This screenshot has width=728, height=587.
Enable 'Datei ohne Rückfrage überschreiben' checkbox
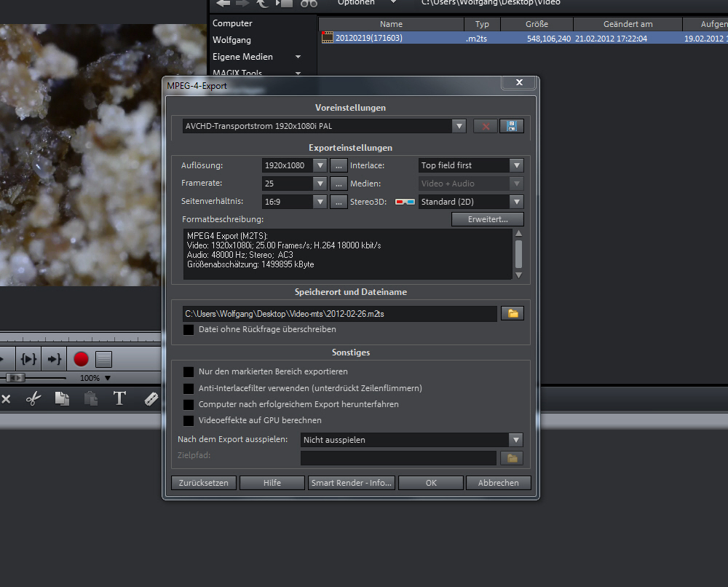pyautogui.click(x=189, y=330)
